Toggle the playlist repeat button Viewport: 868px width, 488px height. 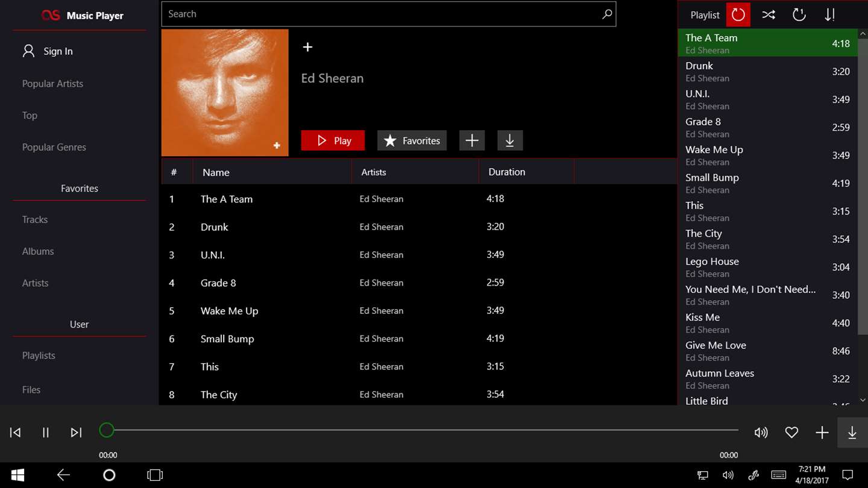click(x=738, y=14)
